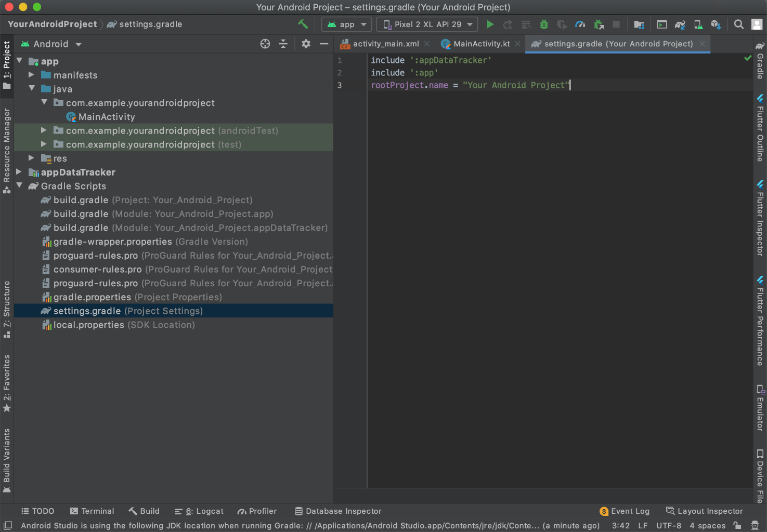Open the app run configuration dropdown
This screenshot has width=767, height=532.
point(347,24)
